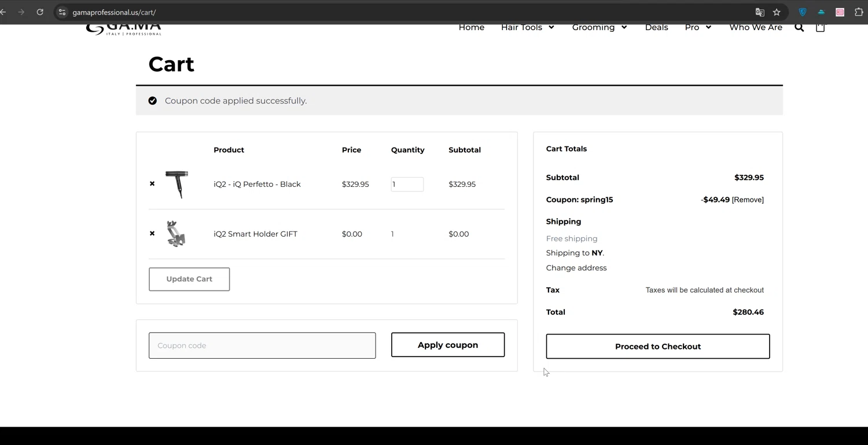Screen dimensions: 868x445
Task: Click the Update Cart button
Action: pyautogui.click(x=189, y=279)
